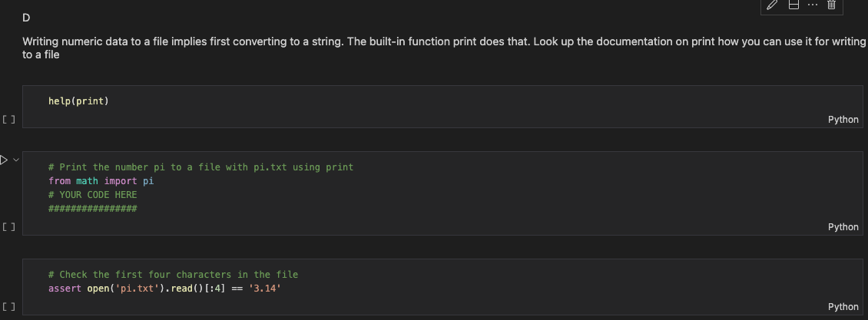Change language via Python label of help(print) cell

pyautogui.click(x=843, y=120)
